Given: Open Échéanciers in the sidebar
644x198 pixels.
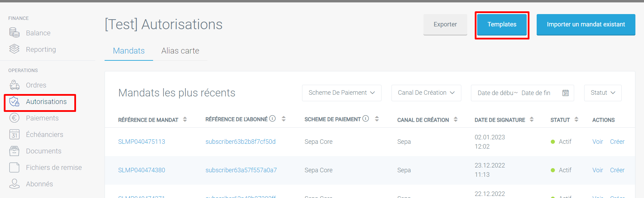Looking at the screenshot, I should point(45,135).
